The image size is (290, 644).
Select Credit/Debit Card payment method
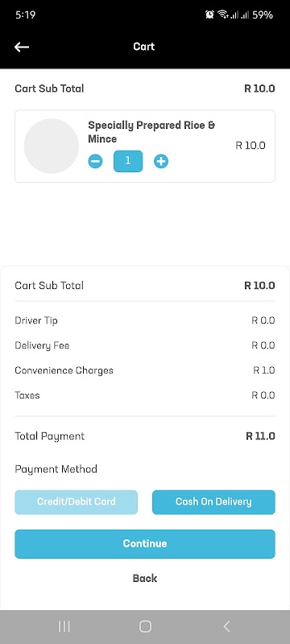[76, 502]
